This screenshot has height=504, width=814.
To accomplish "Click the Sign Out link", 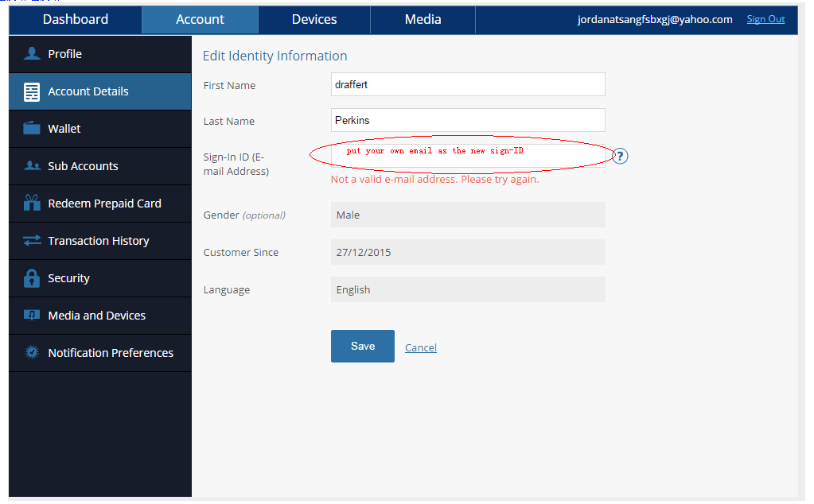I will pyautogui.click(x=765, y=20).
